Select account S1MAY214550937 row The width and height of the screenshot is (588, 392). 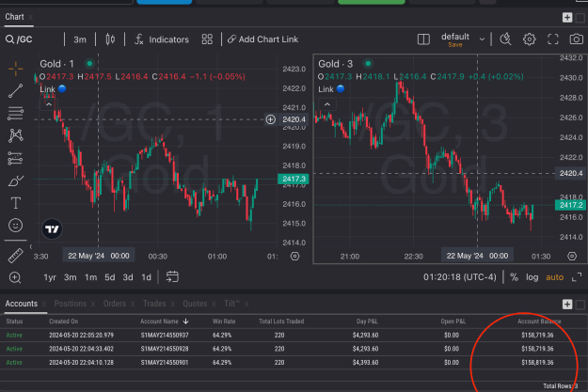click(x=294, y=335)
